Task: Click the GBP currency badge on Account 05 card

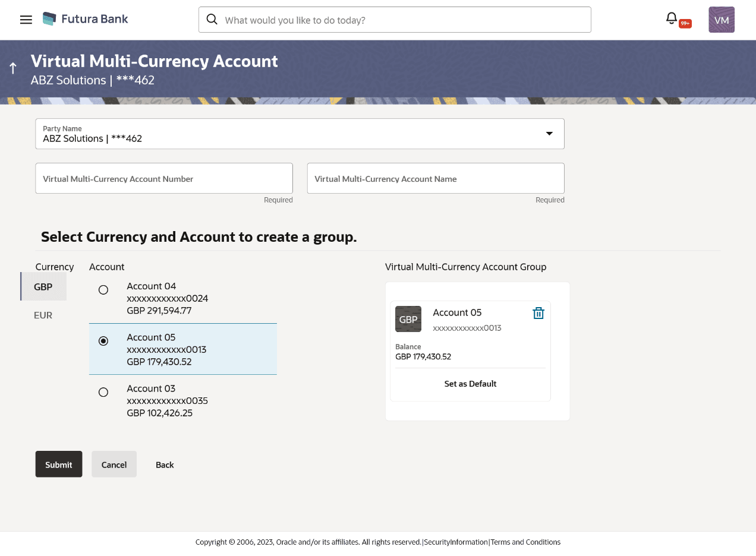Action: point(408,319)
